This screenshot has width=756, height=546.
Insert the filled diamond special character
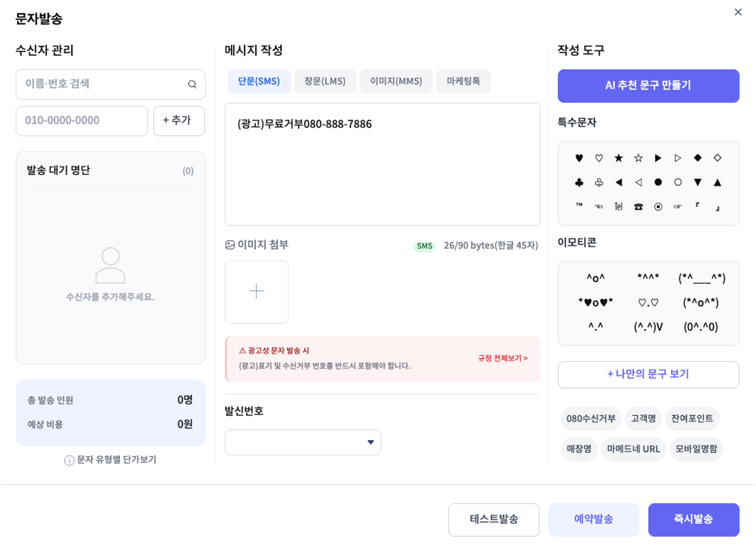[697, 158]
